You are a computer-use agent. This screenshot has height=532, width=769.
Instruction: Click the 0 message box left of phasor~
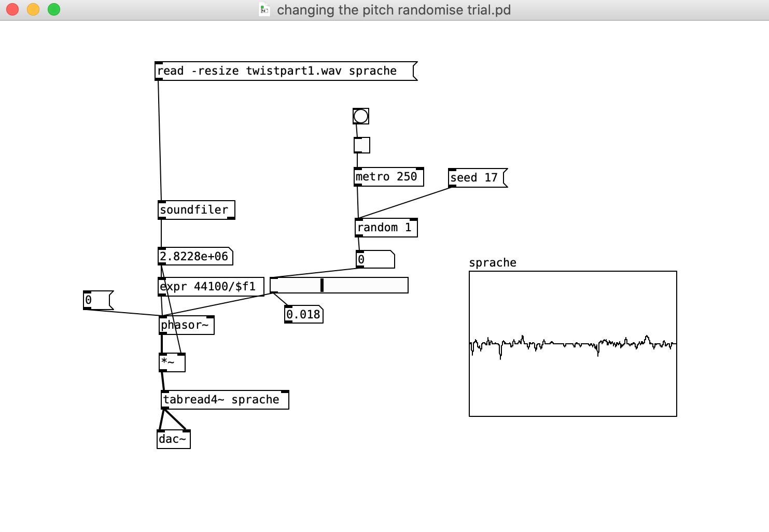99,300
